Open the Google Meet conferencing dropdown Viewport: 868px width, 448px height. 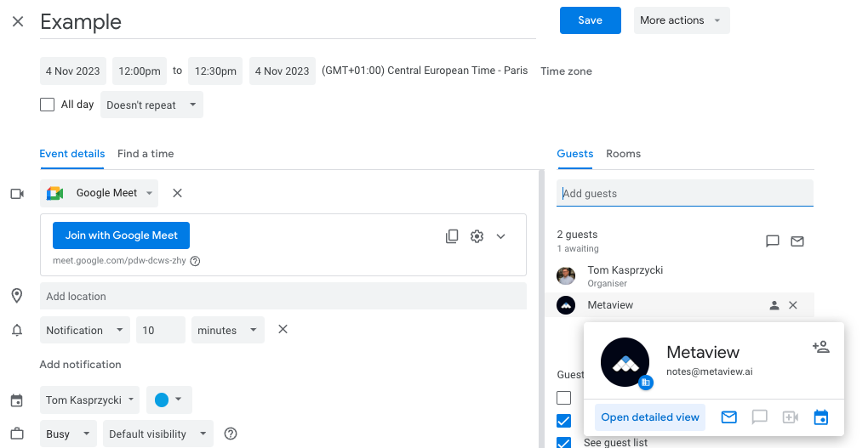point(99,193)
